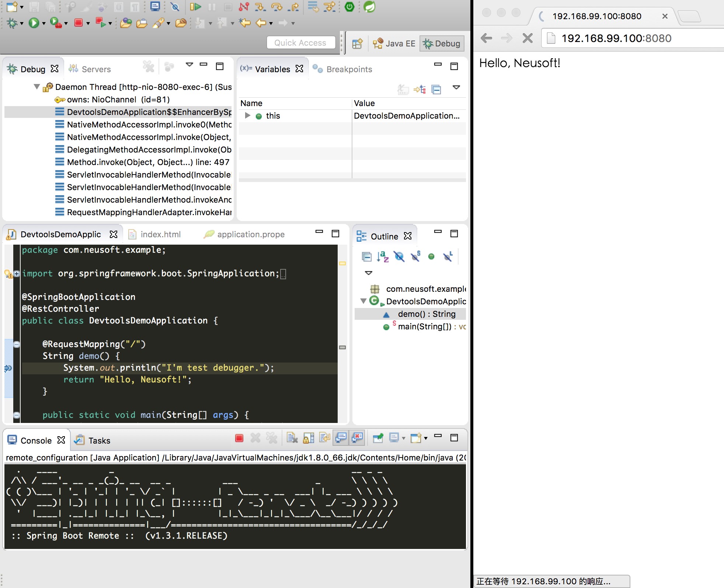This screenshot has width=724, height=588.
Task: Click Pin Console icon
Action: pyautogui.click(x=378, y=438)
